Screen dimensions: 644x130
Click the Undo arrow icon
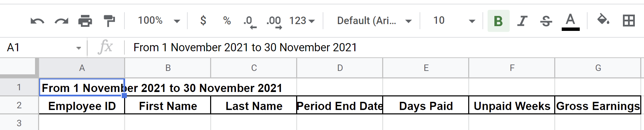pos(37,21)
